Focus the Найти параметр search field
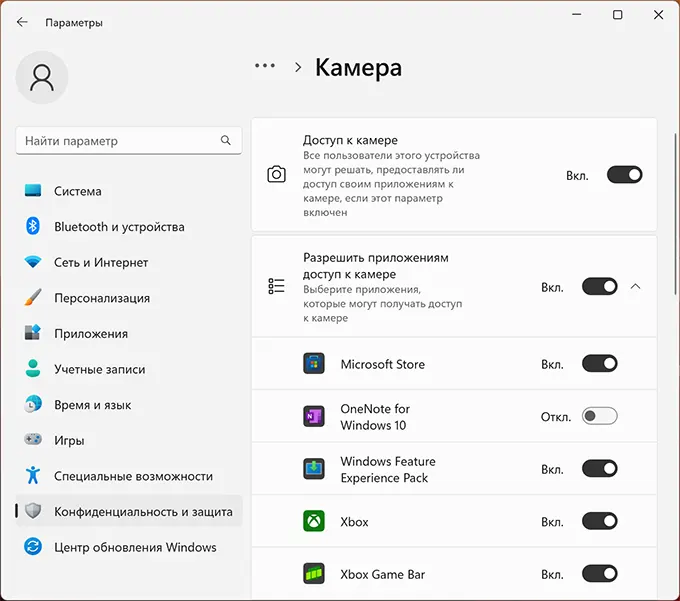This screenshot has height=601, width=680. pos(129,140)
